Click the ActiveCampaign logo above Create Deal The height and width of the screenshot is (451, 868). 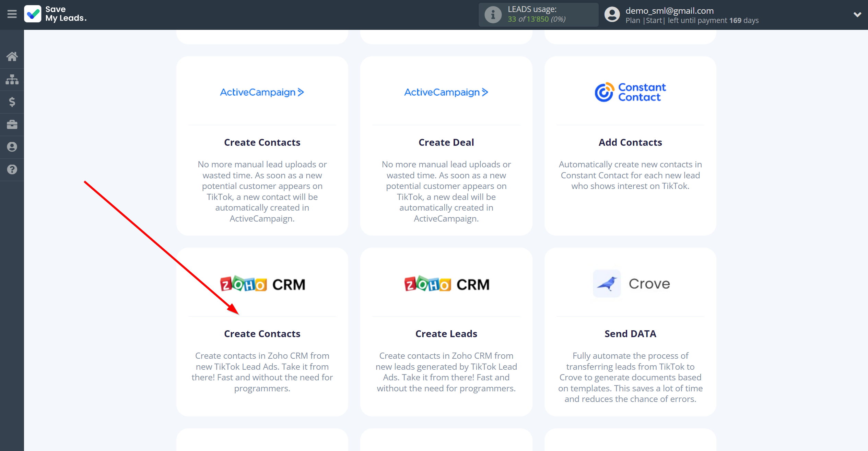pos(446,92)
